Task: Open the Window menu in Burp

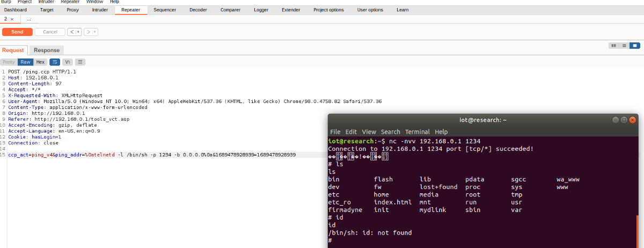Action: point(95,2)
